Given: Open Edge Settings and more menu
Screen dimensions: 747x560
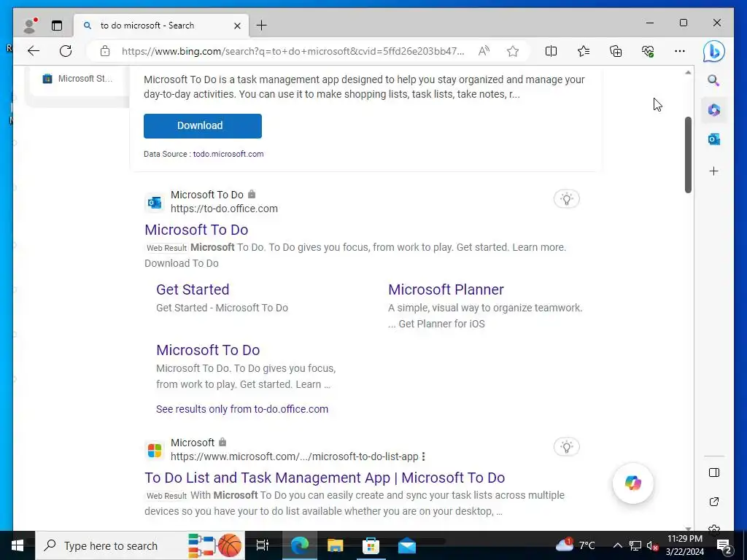Looking at the screenshot, I should tap(680, 51).
